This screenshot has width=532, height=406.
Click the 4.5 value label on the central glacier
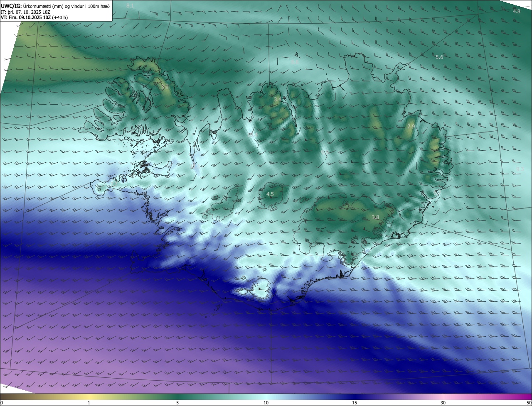coord(270,194)
